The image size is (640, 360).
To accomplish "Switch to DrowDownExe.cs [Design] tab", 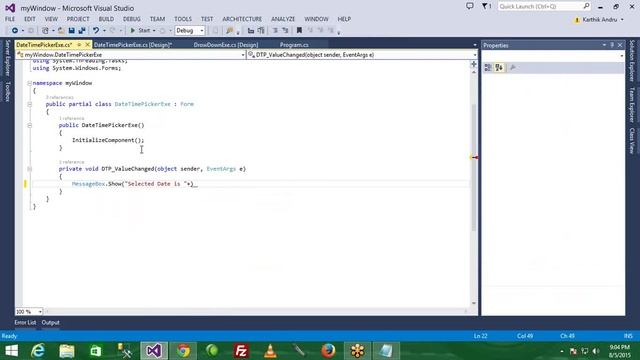I will [226, 45].
